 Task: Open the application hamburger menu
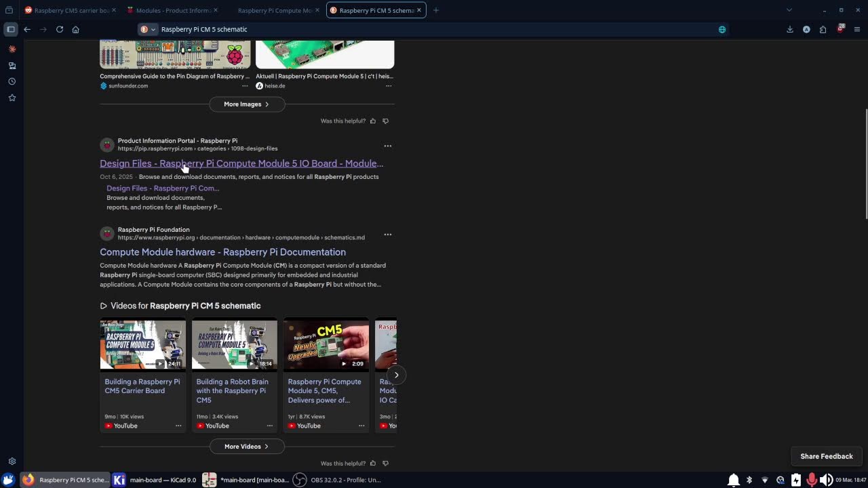[857, 29]
